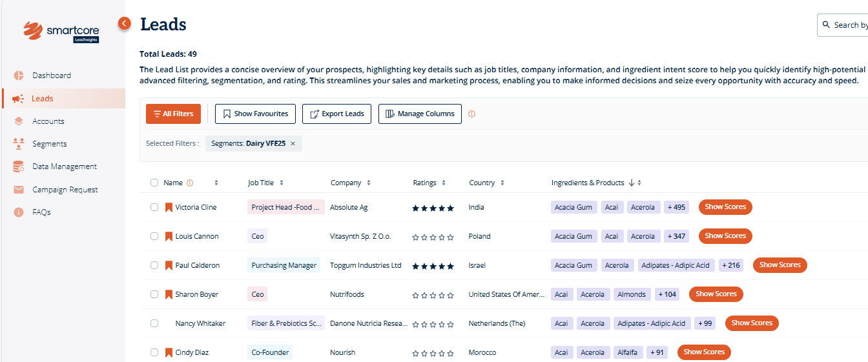Check the box for Louis Cannon
The height and width of the screenshot is (362, 868).
pos(154,236)
